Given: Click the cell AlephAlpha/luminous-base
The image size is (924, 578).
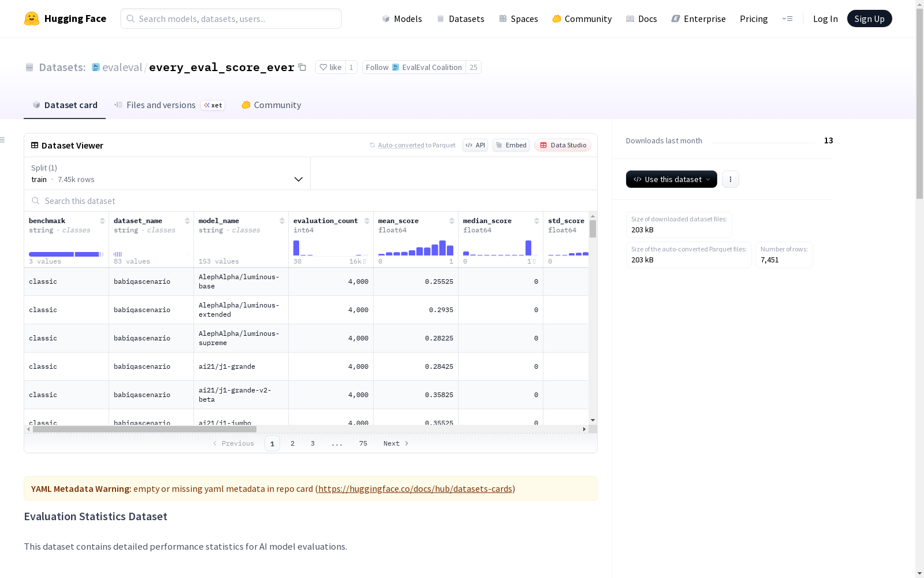Looking at the screenshot, I should (241, 281).
